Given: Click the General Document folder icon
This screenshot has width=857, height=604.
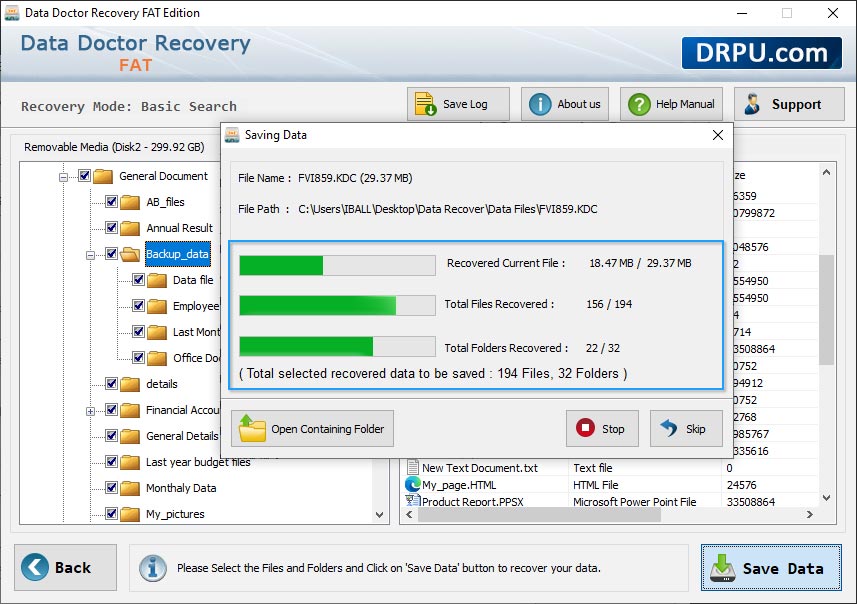Looking at the screenshot, I should coord(103,177).
